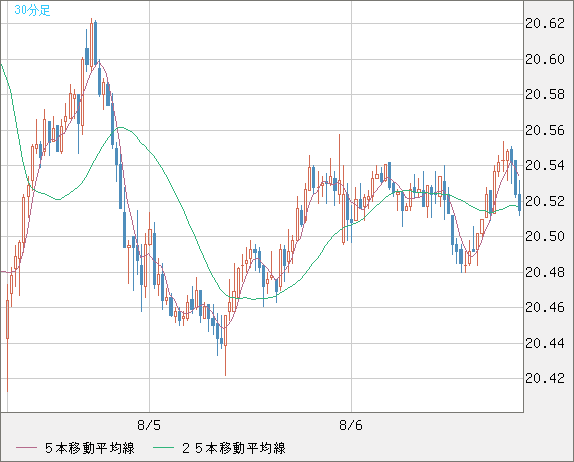Viewport: 574px width, 462px height.
Task: Click the 5本移動平均線 legend text
Action: pos(90,448)
